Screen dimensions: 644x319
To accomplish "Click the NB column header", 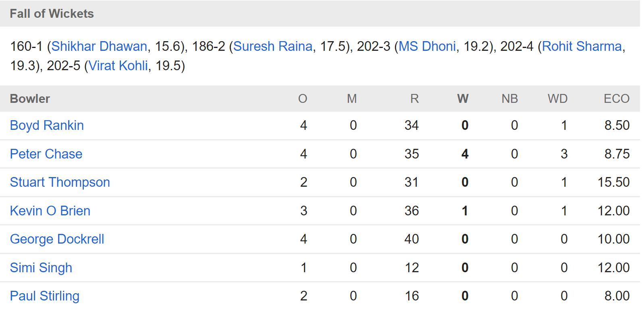I will 509,99.
